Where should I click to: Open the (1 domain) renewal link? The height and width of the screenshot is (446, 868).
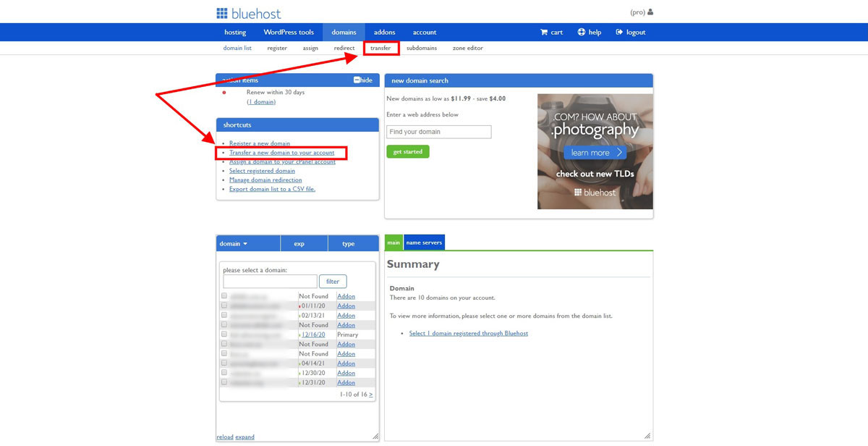pos(261,101)
